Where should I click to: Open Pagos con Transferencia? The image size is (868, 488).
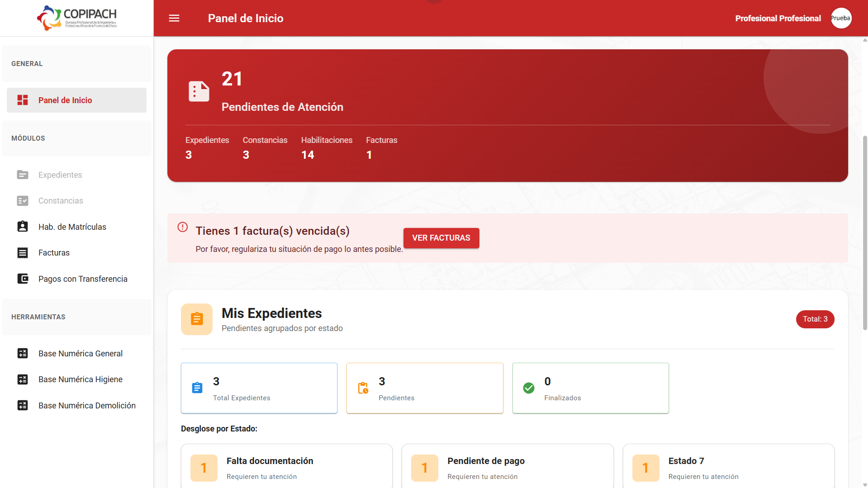76,279
